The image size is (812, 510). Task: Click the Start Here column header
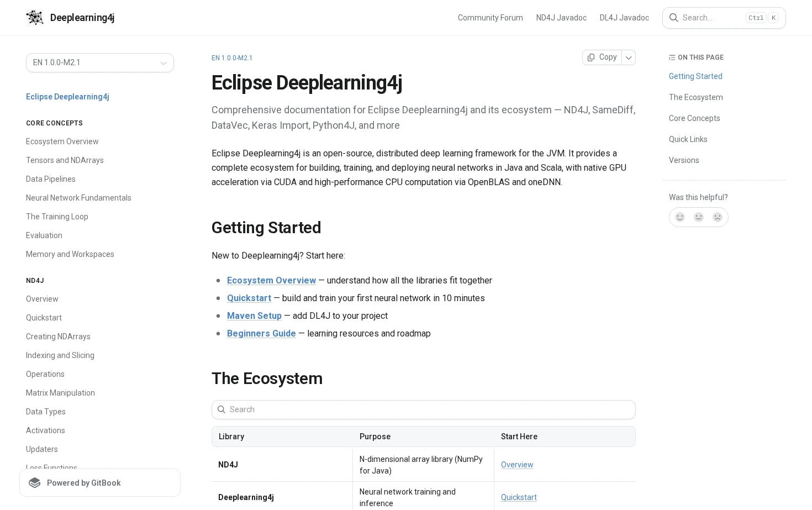tap(519, 437)
